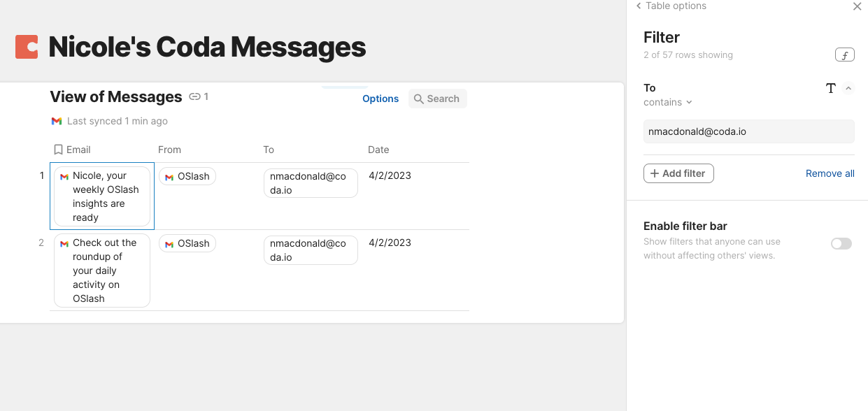Image resolution: width=868 pixels, height=411 pixels.
Task: Click the Gmail icon beside Last synced
Action: pyautogui.click(x=57, y=121)
